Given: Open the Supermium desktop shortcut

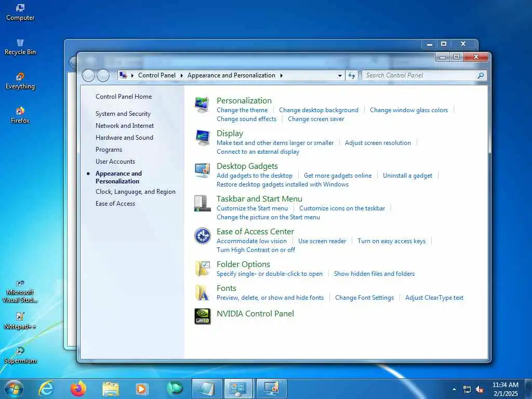Looking at the screenshot, I should (20, 355).
